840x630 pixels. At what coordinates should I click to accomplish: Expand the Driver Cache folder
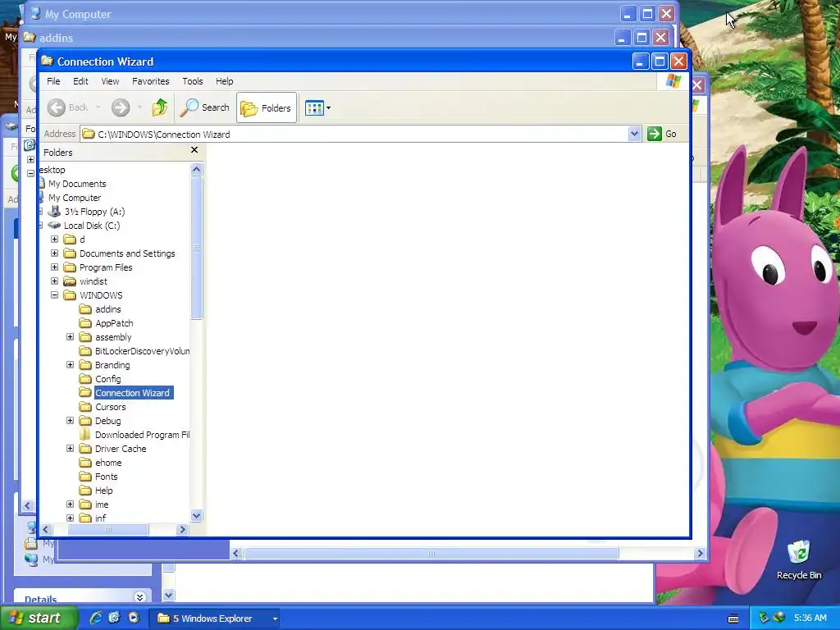71,449
